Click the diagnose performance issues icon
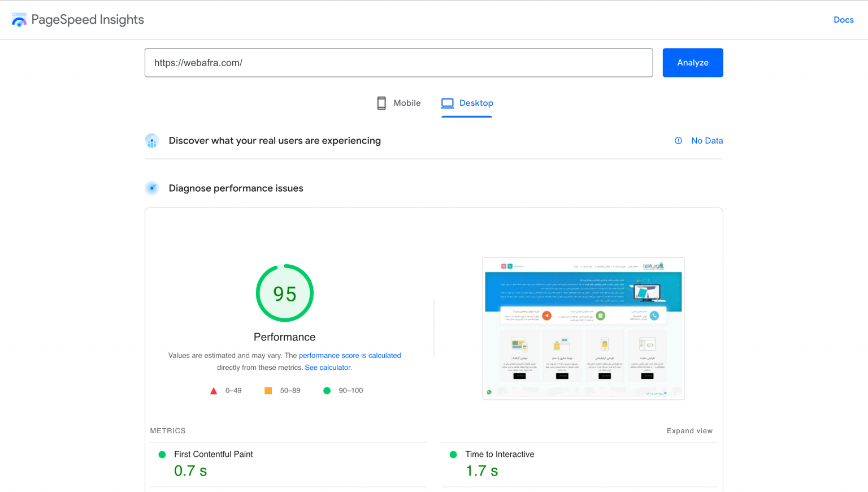This screenshot has width=868, height=492. pos(152,188)
